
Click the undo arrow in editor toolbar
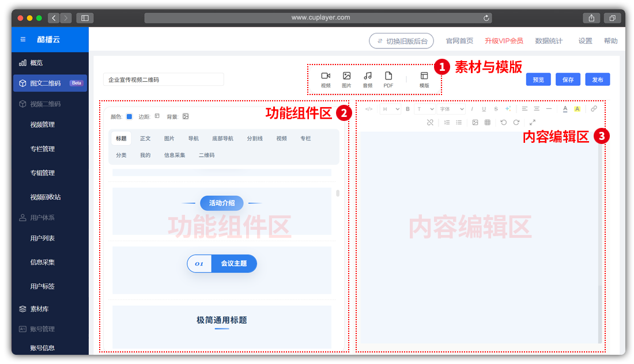[503, 122]
